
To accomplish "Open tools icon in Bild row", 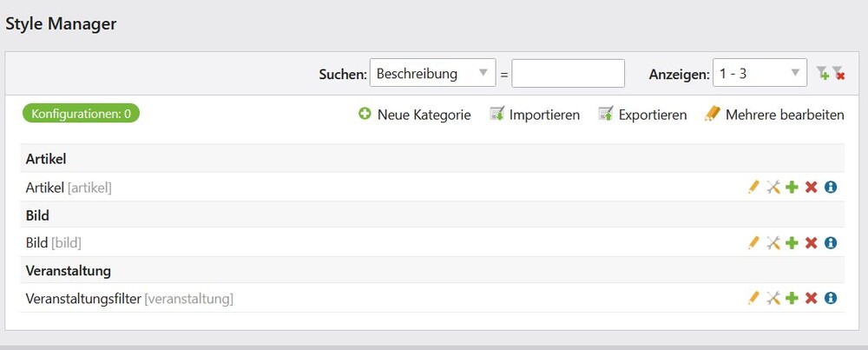I will [773, 242].
